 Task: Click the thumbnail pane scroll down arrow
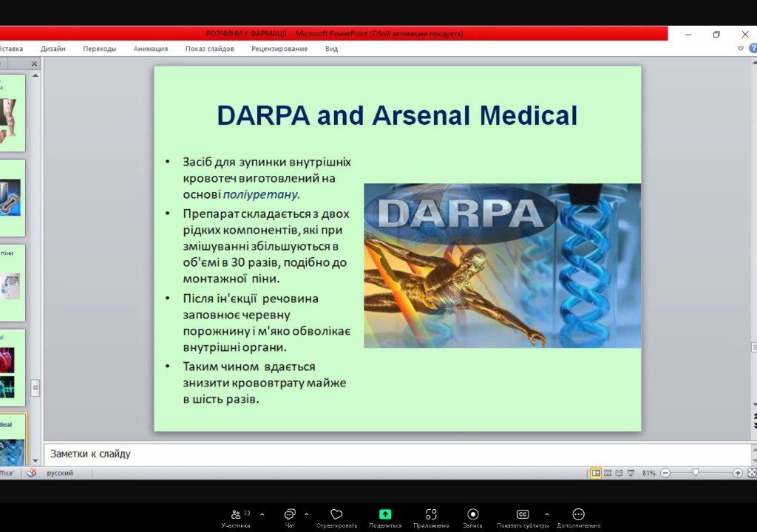coord(35,461)
